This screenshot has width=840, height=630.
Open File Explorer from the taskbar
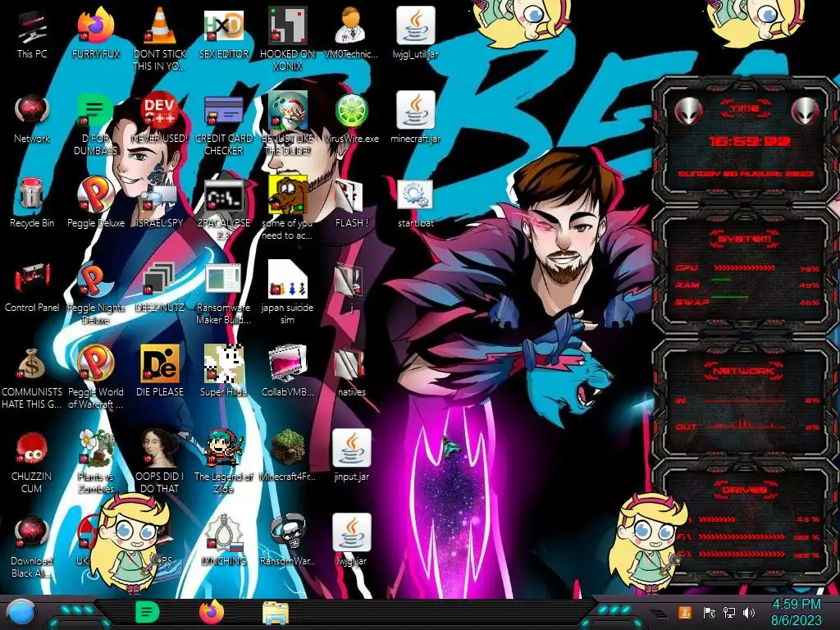tap(276, 613)
